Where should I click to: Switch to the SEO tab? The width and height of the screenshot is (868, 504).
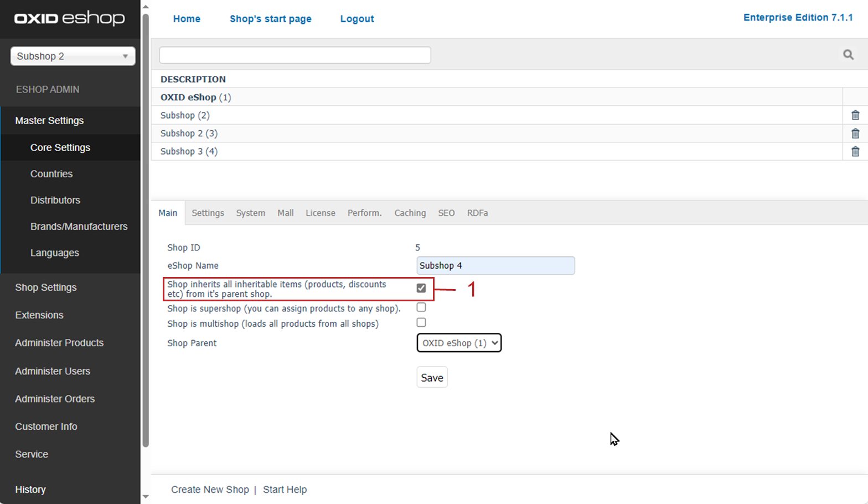pyautogui.click(x=446, y=213)
